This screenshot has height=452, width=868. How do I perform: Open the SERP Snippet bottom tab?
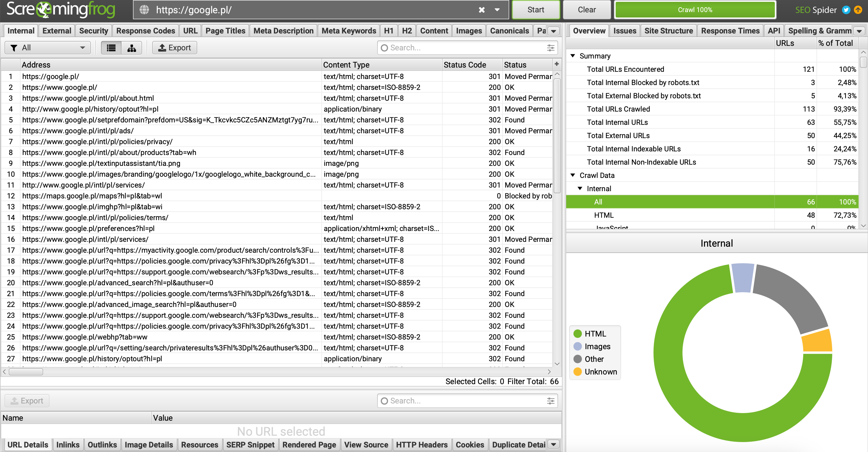pyautogui.click(x=250, y=444)
